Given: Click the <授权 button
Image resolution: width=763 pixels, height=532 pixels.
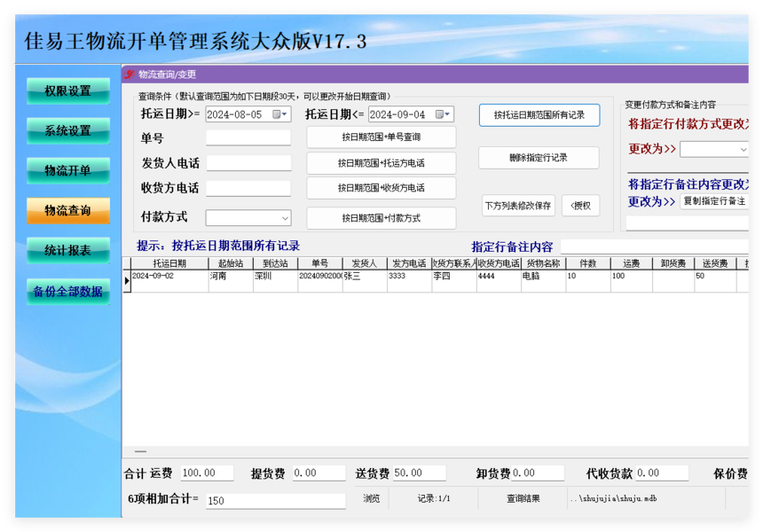Looking at the screenshot, I should (580, 206).
